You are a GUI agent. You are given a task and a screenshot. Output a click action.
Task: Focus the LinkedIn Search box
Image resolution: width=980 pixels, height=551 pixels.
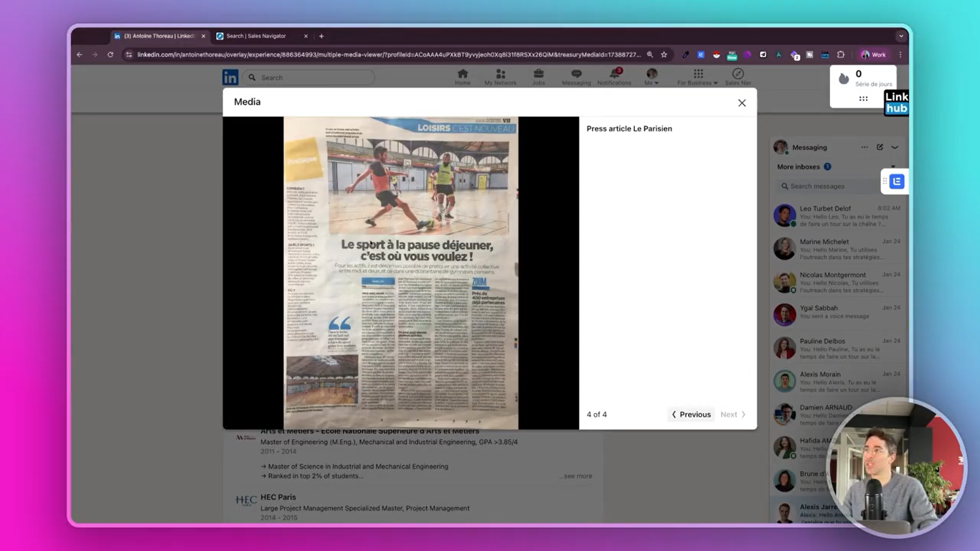coord(308,77)
